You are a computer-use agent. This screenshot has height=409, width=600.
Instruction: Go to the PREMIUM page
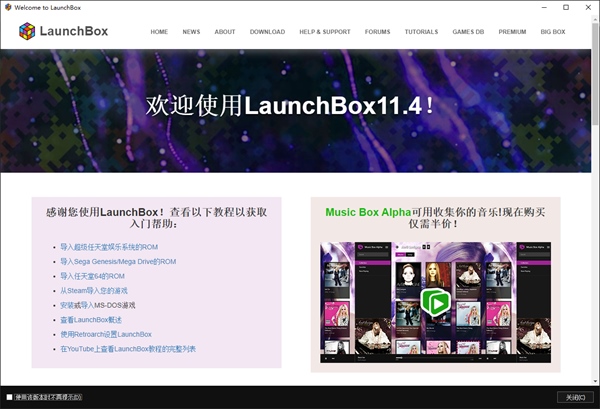pos(512,32)
